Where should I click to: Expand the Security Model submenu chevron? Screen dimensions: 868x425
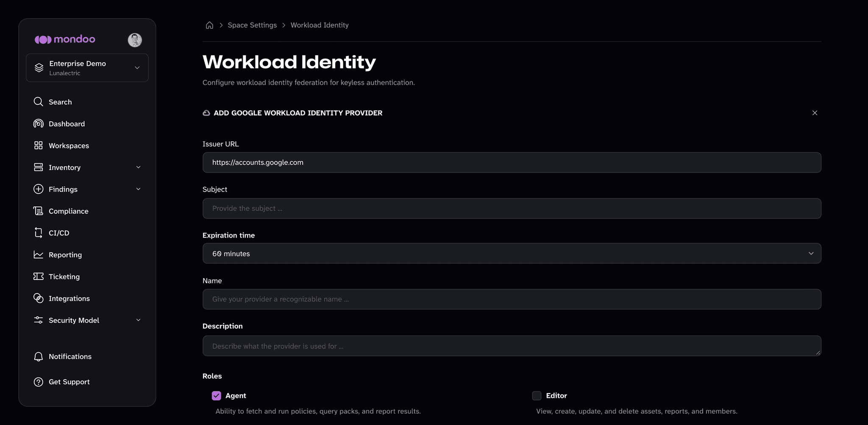click(x=138, y=320)
